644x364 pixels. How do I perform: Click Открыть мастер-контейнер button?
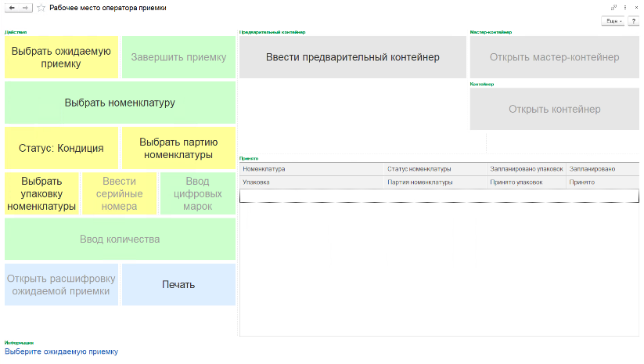click(x=555, y=57)
